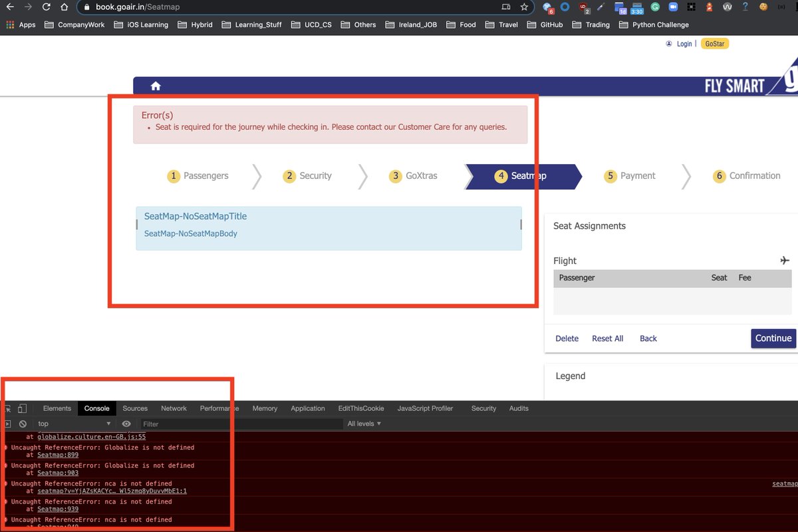Open the Zoom extension icon
The width and height of the screenshot is (798, 532).
click(x=674, y=7)
